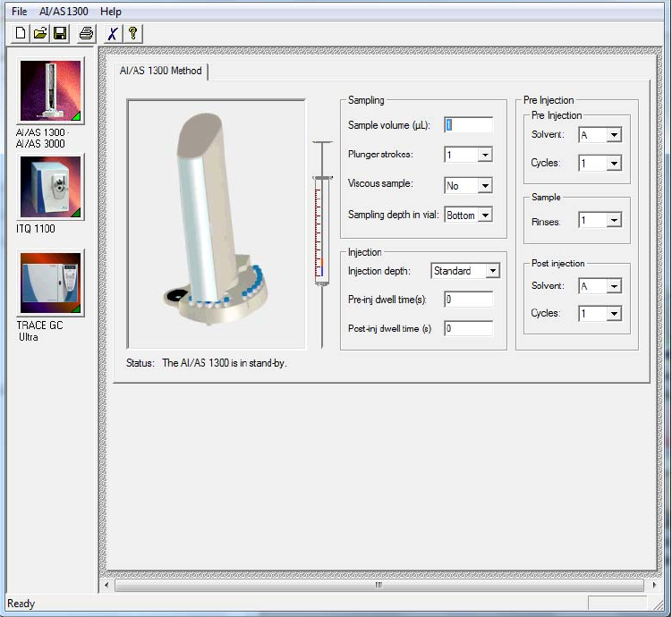672x617 pixels.
Task: Click the Print toolbar icon
Action: [x=86, y=33]
